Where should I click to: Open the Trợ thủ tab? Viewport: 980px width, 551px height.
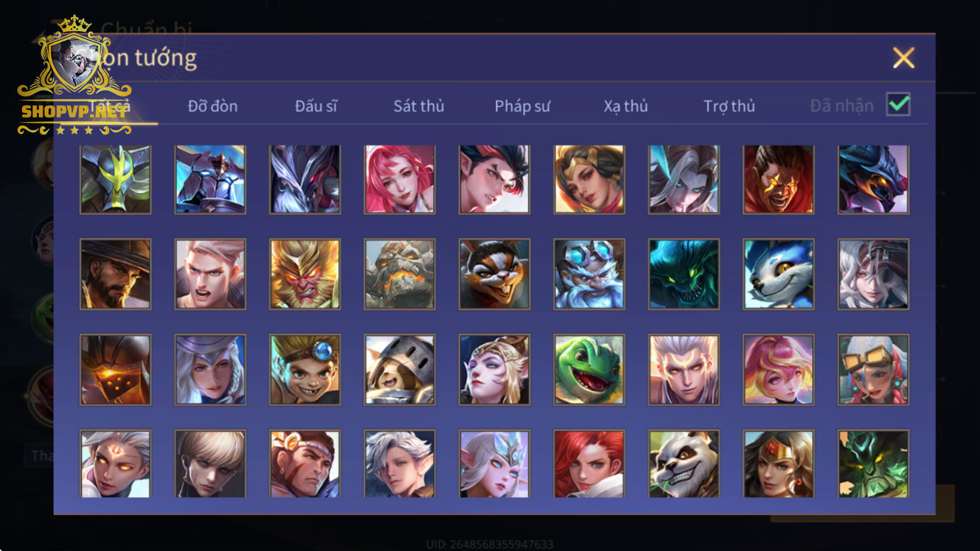pyautogui.click(x=729, y=106)
